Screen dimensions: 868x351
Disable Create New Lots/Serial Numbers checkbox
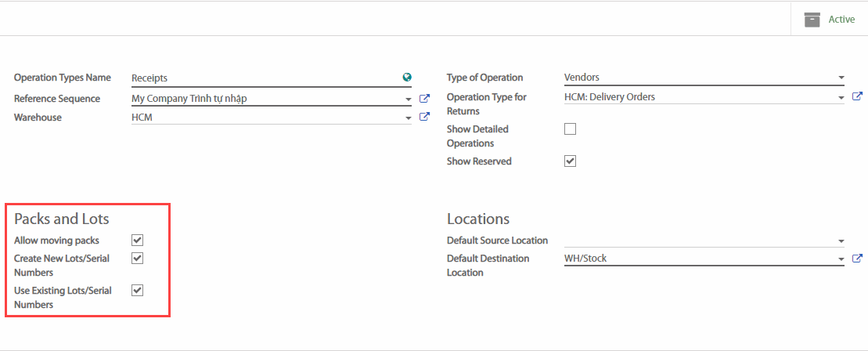(137, 258)
